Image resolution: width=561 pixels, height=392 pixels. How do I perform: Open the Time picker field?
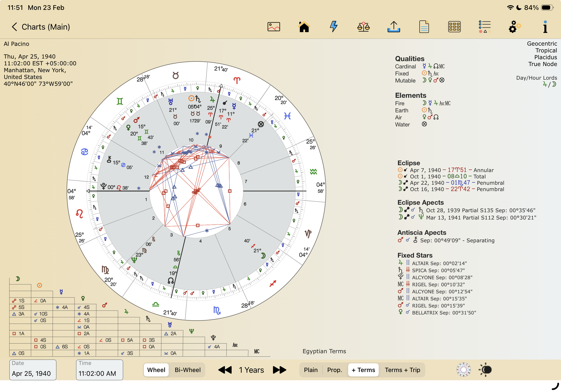tap(99, 370)
